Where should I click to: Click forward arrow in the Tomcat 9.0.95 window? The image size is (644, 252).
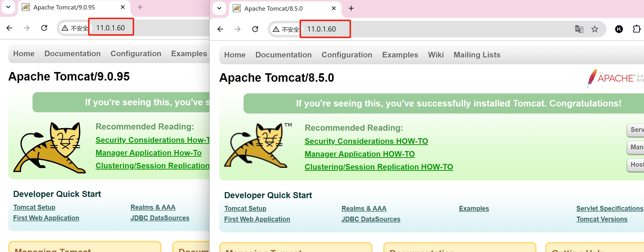26,28
